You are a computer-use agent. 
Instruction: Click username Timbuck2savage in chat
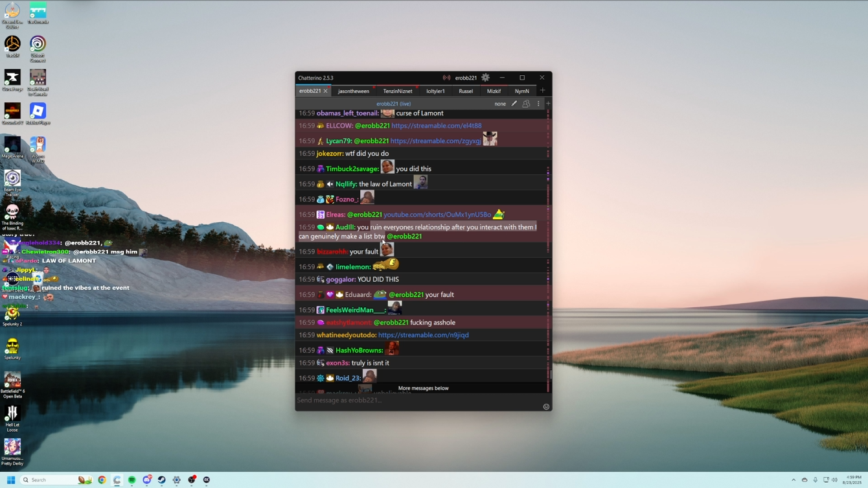(x=352, y=169)
